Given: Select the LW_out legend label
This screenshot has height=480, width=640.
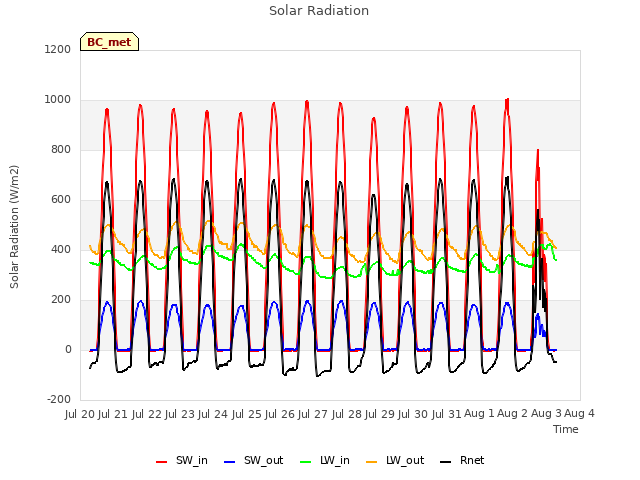Looking at the screenshot, I should 405,460.
